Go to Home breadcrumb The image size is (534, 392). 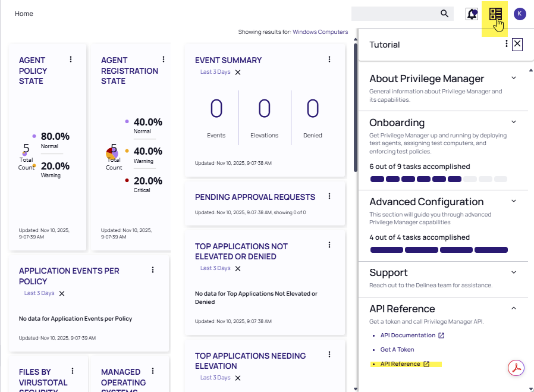24,14
